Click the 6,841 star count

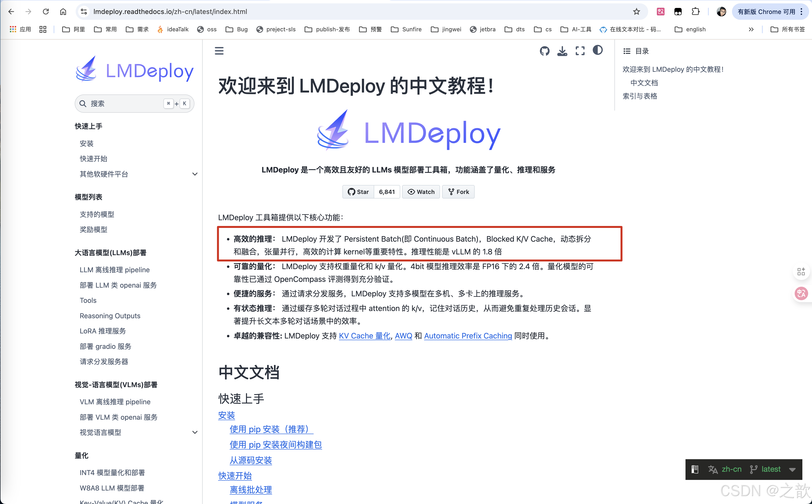pos(387,192)
